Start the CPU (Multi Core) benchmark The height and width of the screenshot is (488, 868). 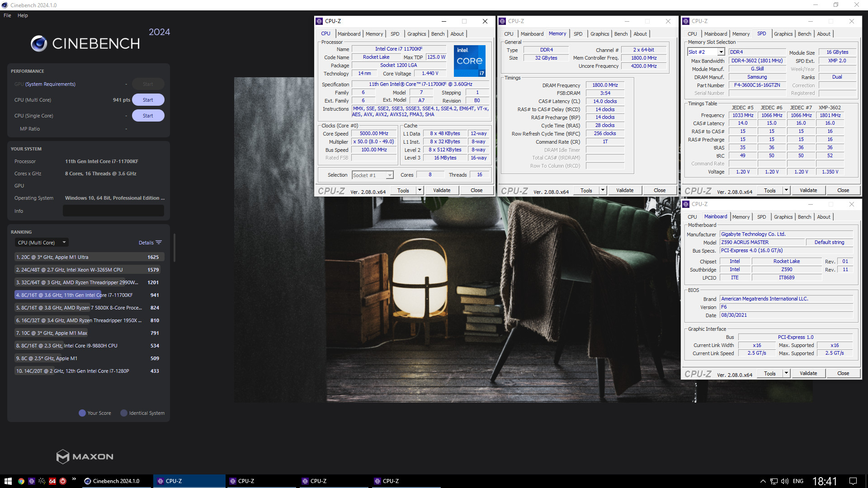pyautogui.click(x=148, y=100)
